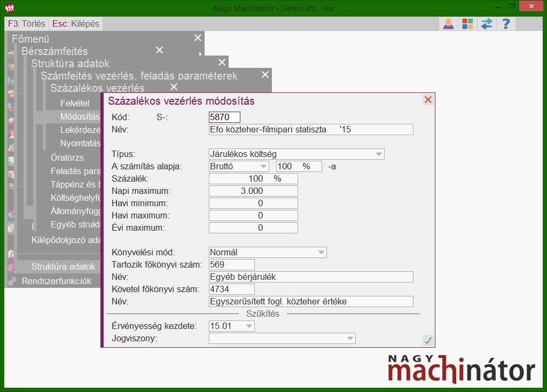547x392 pixels.
Task: Click the Egyszerűsített fogl. közteher értéke field
Action: [311, 301]
